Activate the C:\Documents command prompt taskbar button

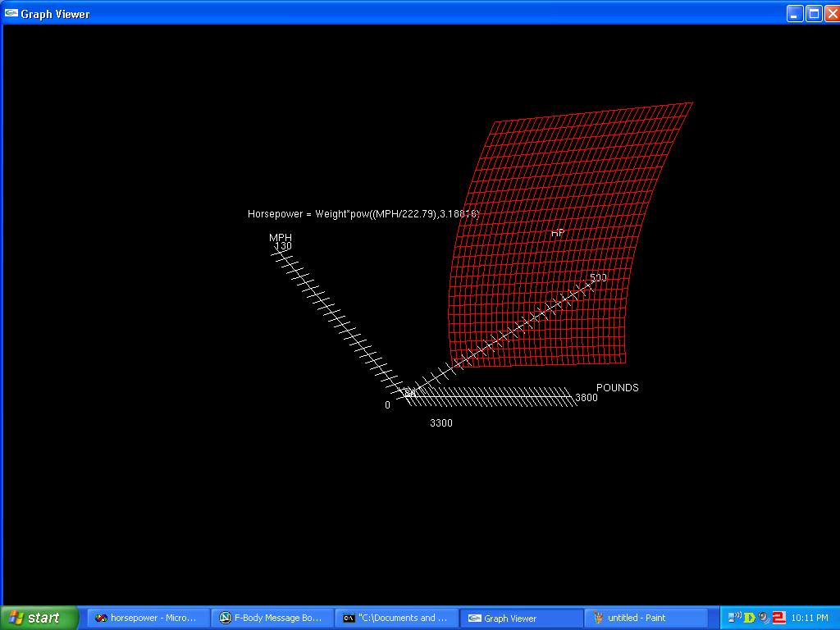[x=397, y=618]
